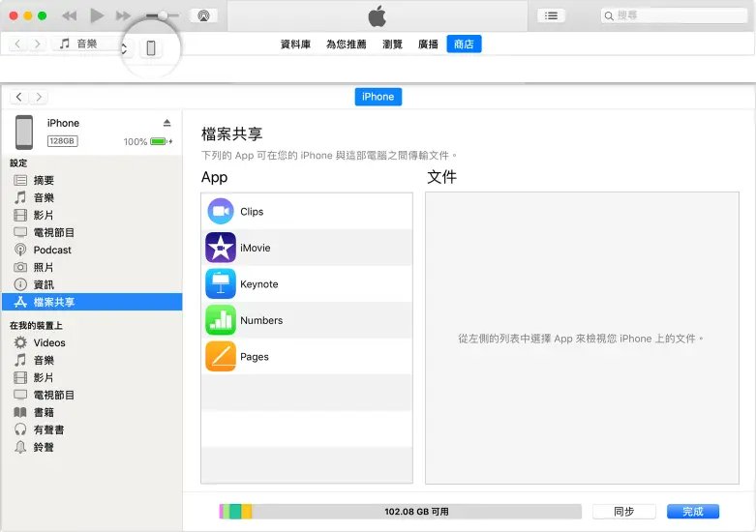The image size is (756, 532).
Task: Click the iPhone device thumbnail in sidebar
Action: [x=24, y=133]
